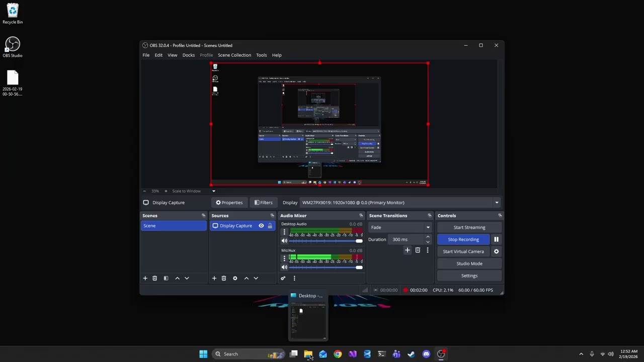This screenshot has width=644, height=362.
Task: Open Desktop Audio options three-dot menu
Action: pos(284,232)
